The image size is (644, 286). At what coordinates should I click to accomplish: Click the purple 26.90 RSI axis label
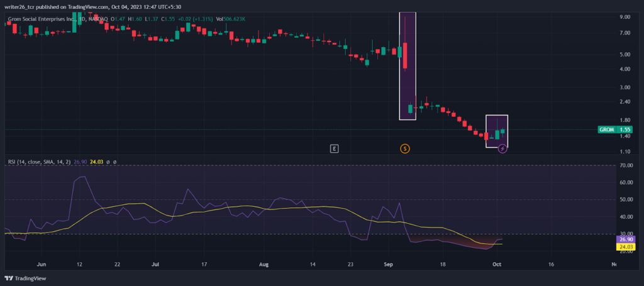click(627, 239)
